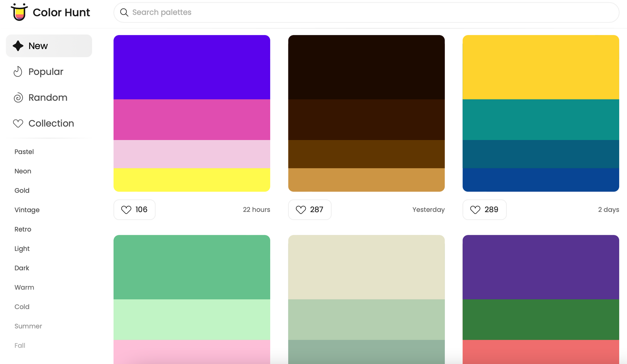
Task: Pick the bright yellow top swatch
Action: (x=540, y=67)
